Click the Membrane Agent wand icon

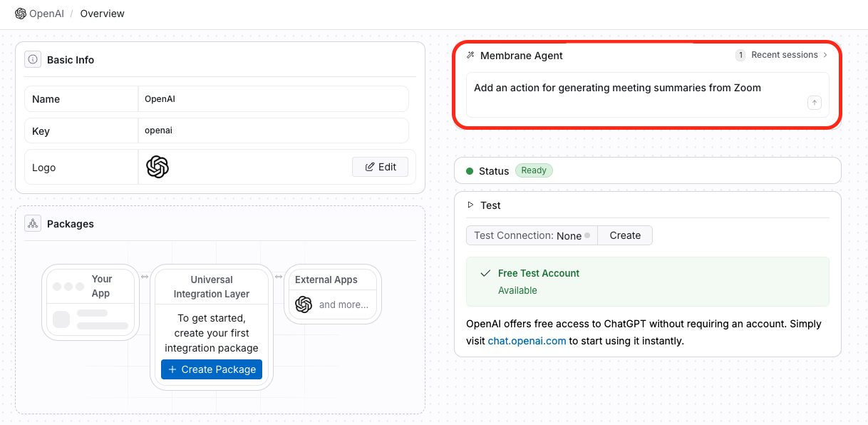(470, 55)
